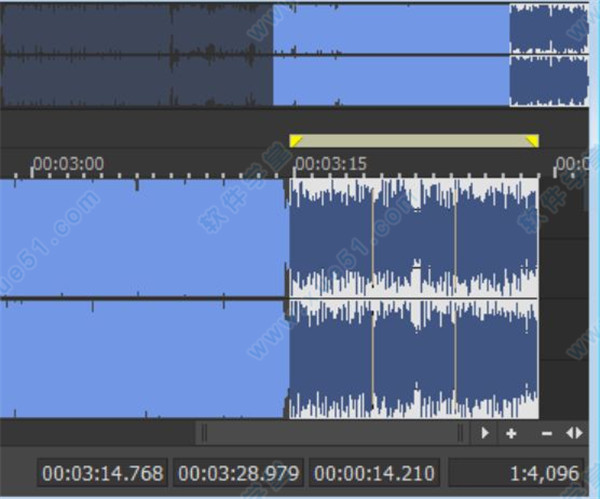Click the left yellow loop region marker
This screenshot has width=600, height=499.
click(296, 142)
